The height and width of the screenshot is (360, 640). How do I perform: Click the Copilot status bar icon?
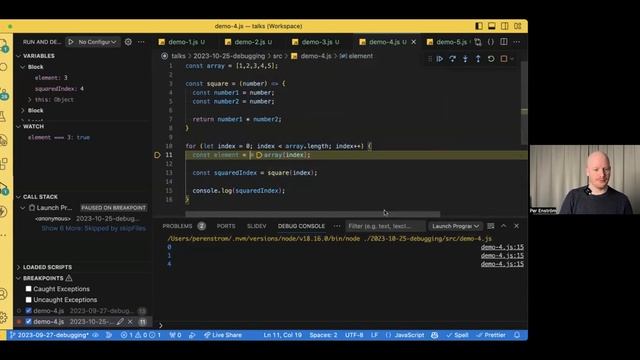click(435, 335)
